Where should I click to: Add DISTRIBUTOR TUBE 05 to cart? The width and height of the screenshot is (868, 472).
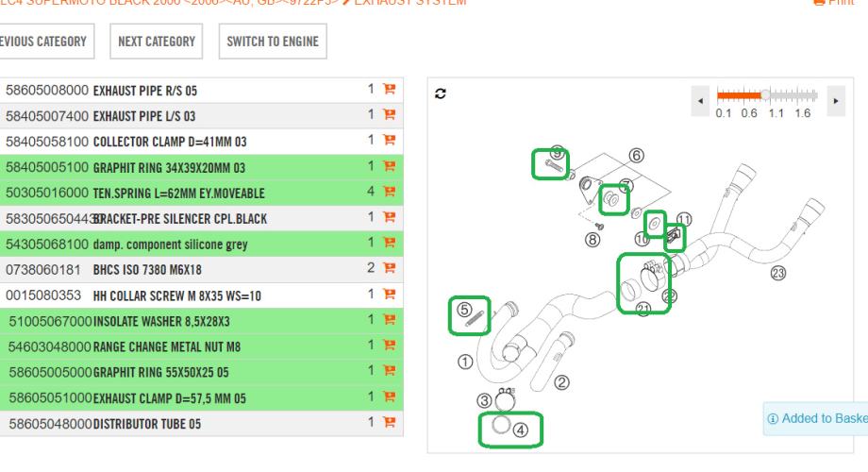point(387,423)
